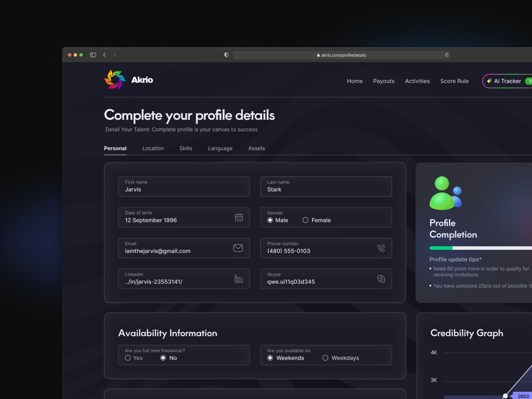Select Yes for full time freelancer
Image resolution: width=532 pixels, height=399 pixels.
[128, 358]
